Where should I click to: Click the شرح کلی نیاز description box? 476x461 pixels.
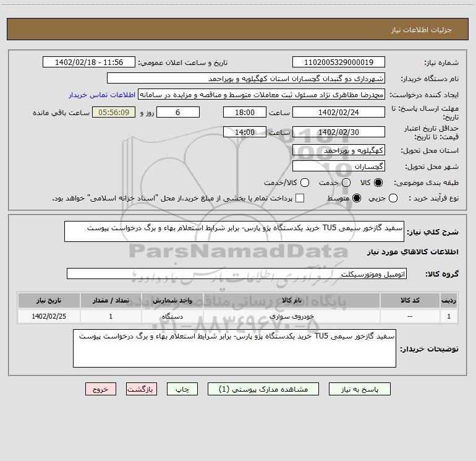point(234,231)
